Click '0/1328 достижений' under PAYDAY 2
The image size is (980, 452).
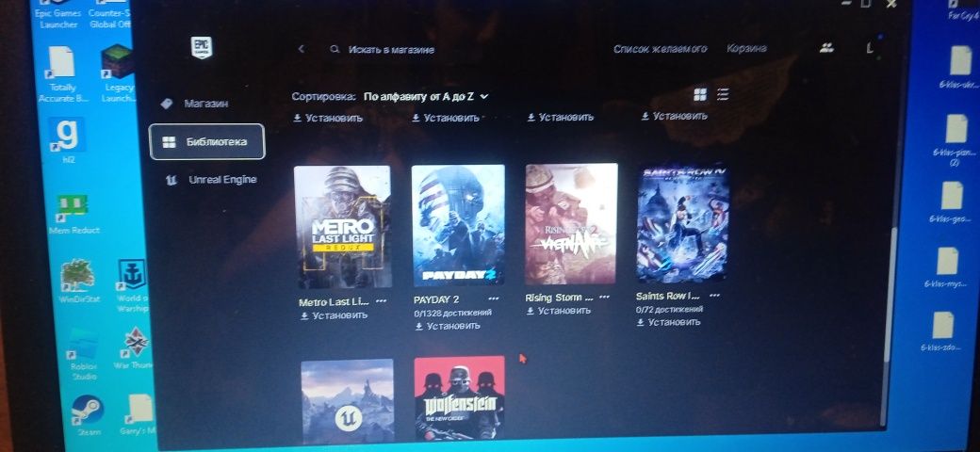pos(452,313)
